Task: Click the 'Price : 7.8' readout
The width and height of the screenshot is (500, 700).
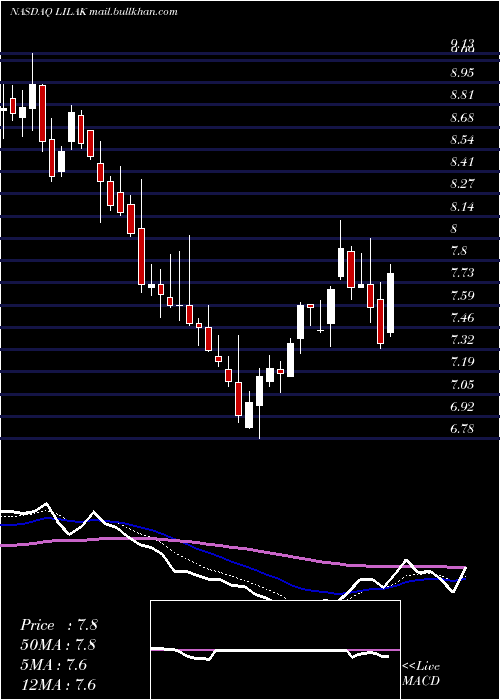Action: pos(58,625)
